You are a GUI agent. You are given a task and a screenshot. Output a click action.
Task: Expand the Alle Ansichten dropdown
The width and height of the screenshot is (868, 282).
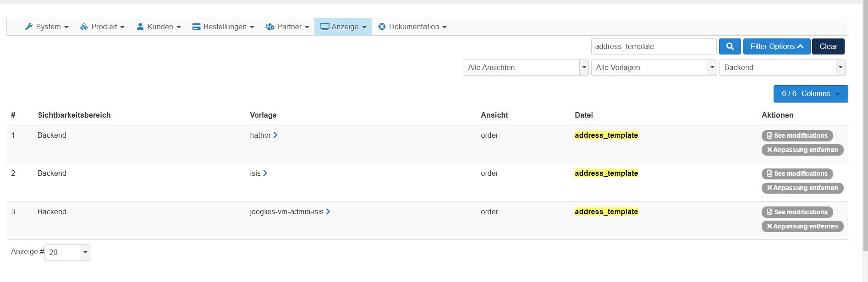coord(525,68)
